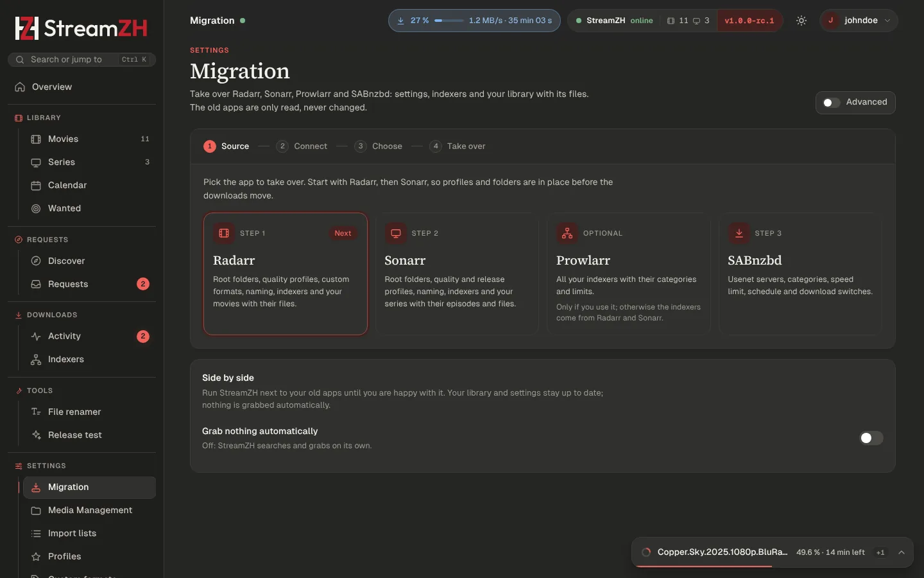Toggle Grab nothing automatically switch
924x578 pixels.
coord(871,438)
